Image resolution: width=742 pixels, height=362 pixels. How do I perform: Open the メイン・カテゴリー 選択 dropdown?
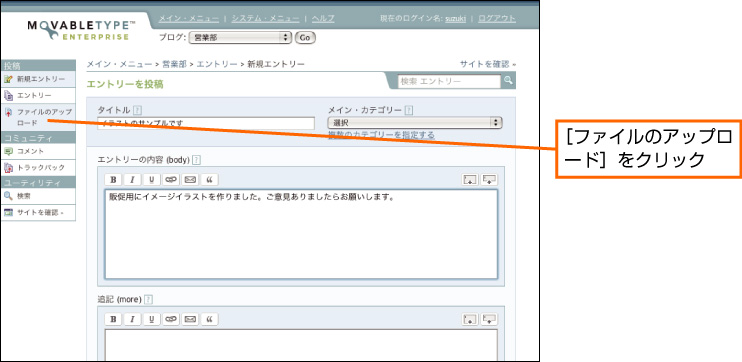[x=415, y=123]
